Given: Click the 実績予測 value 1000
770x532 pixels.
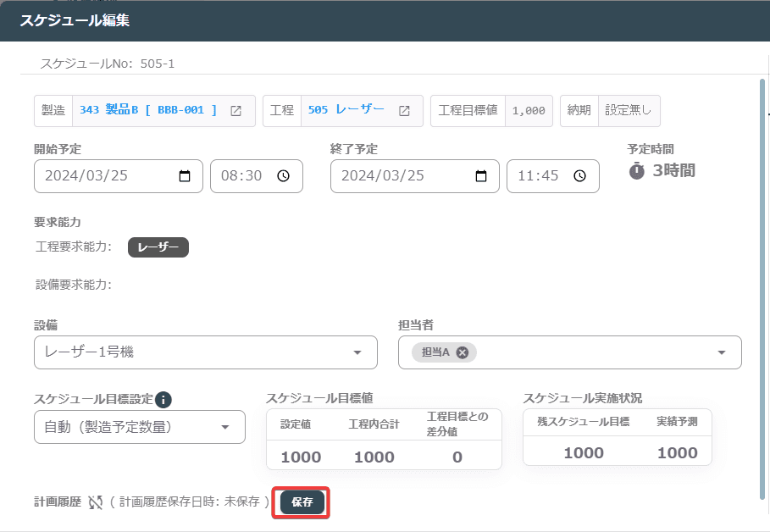Looking at the screenshot, I should 677,452.
